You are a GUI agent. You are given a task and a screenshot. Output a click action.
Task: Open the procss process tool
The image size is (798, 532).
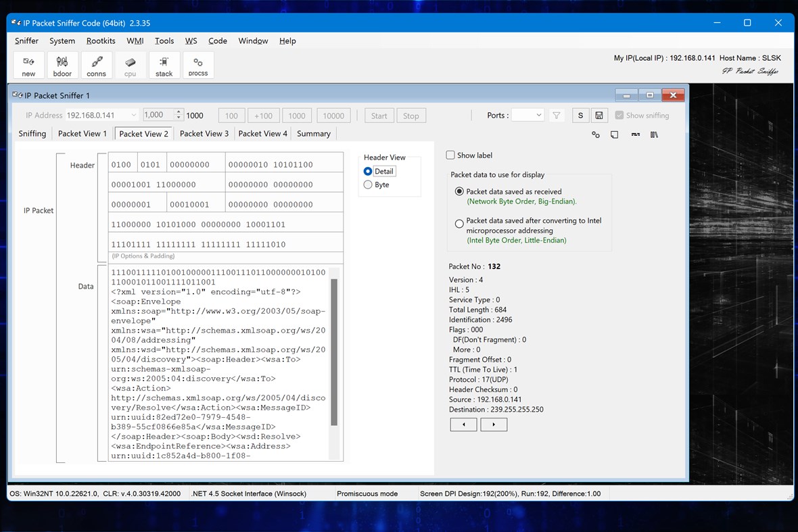click(198, 64)
